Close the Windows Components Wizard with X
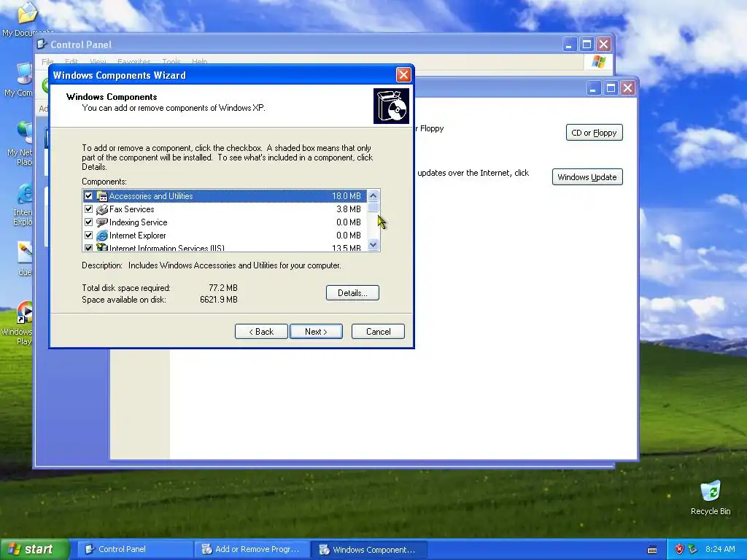The height and width of the screenshot is (560, 747). [x=403, y=75]
